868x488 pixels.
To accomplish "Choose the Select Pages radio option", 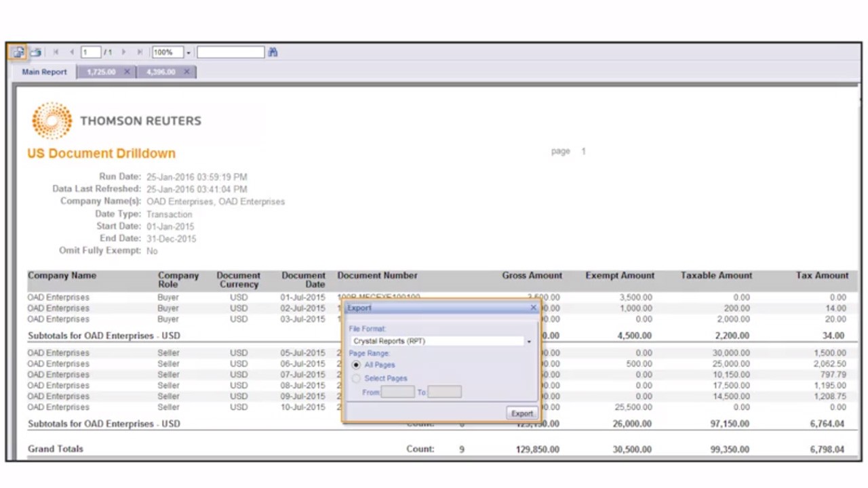I will tap(357, 379).
